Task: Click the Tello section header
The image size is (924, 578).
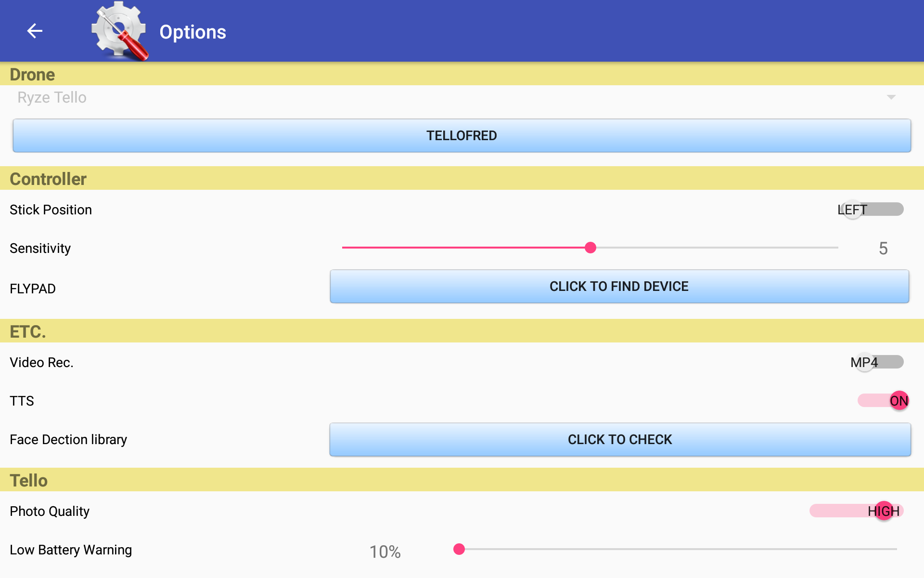Action: pyautogui.click(x=462, y=480)
